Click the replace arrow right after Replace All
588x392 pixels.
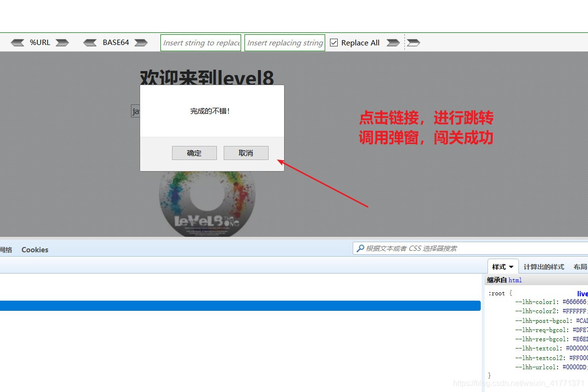[393, 43]
